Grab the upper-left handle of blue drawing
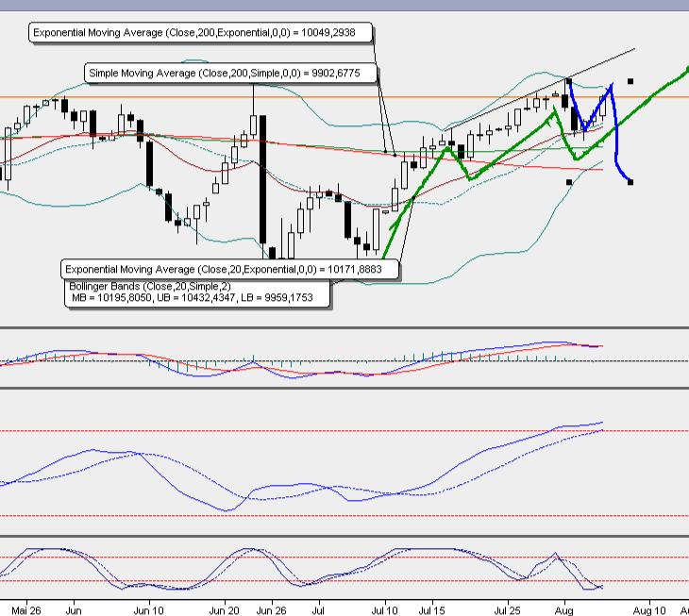 [x=569, y=81]
